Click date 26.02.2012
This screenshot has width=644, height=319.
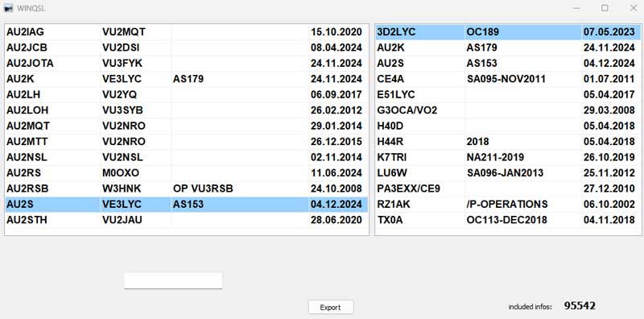point(336,110)
